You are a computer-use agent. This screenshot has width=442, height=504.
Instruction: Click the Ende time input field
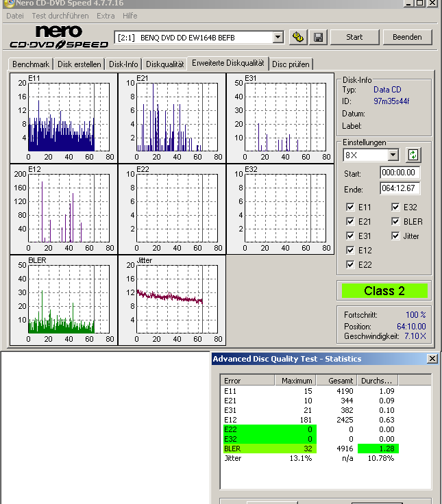point(400,188)
